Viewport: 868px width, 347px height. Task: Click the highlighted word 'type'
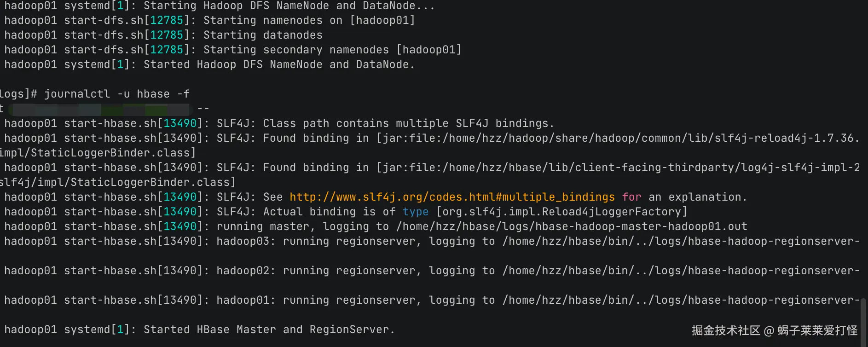416,212
